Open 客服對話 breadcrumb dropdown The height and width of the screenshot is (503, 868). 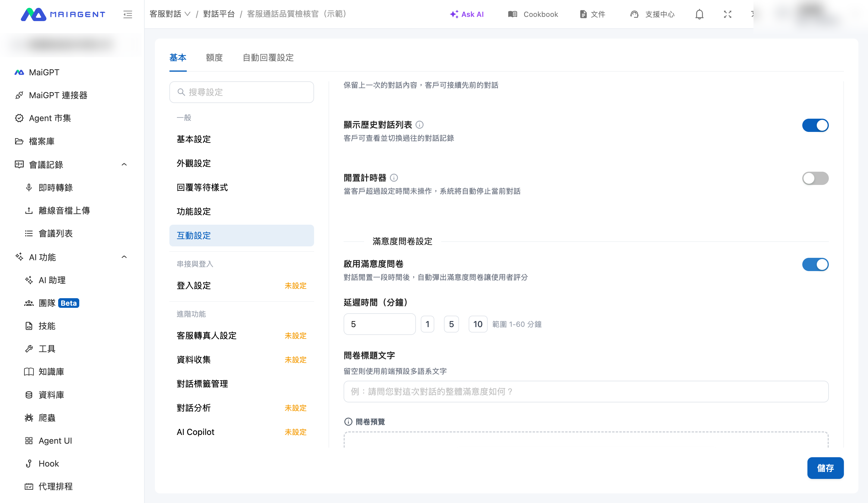tap(170, 14)
